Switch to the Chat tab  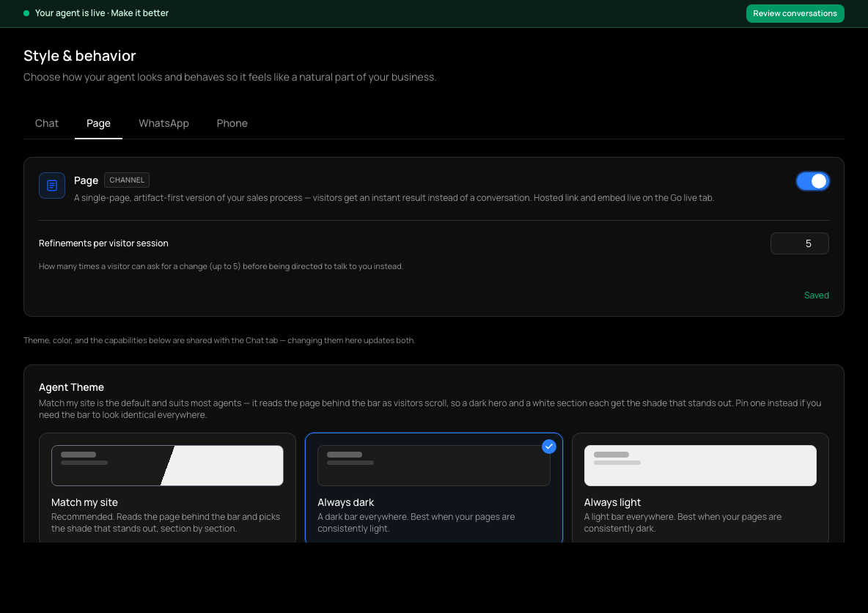[x=46, y=123]
